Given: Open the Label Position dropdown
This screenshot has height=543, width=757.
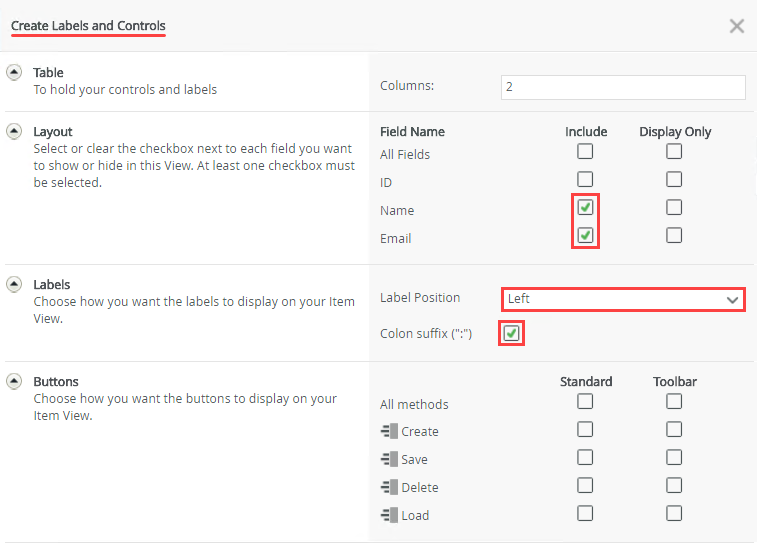Looking at the screenshot, I should pyautogui.click(x=622, y=298).
